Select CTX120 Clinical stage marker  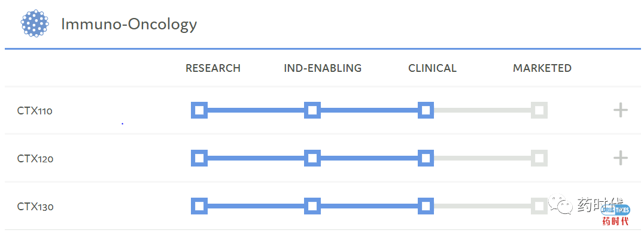(x=426, y=158)
